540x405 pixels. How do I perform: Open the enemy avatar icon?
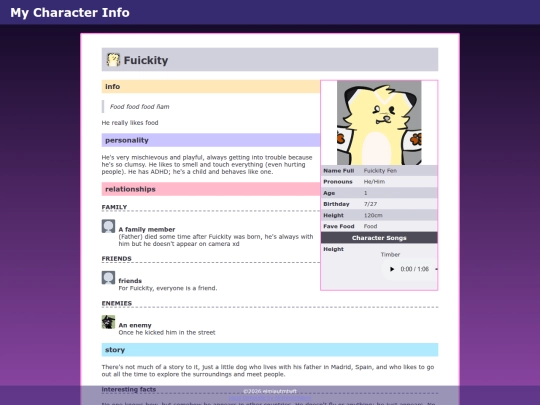pyautogui.click(x=108, y=322)
